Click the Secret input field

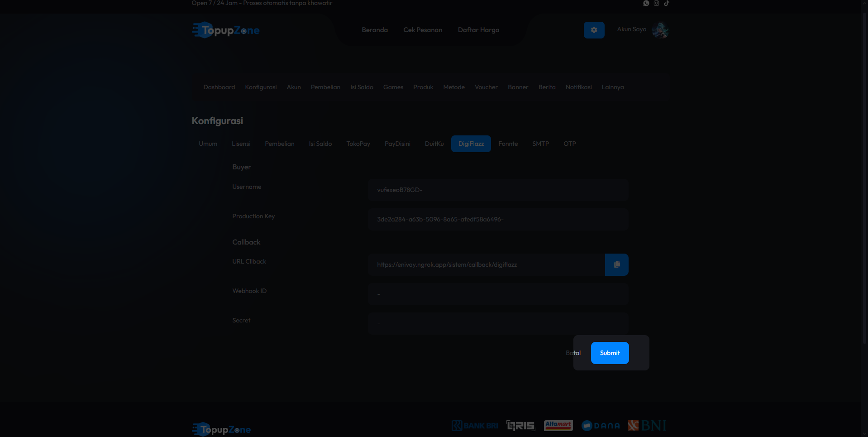click(498, 323)
